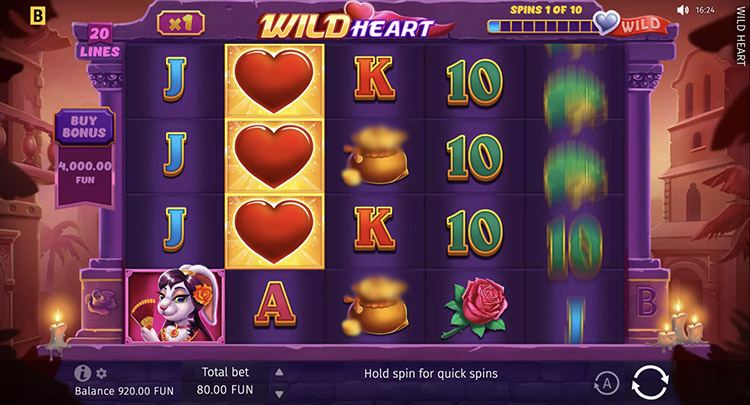750x405 pixels.
Task: Decrease total bet with the down arrow
Action: 280,394
